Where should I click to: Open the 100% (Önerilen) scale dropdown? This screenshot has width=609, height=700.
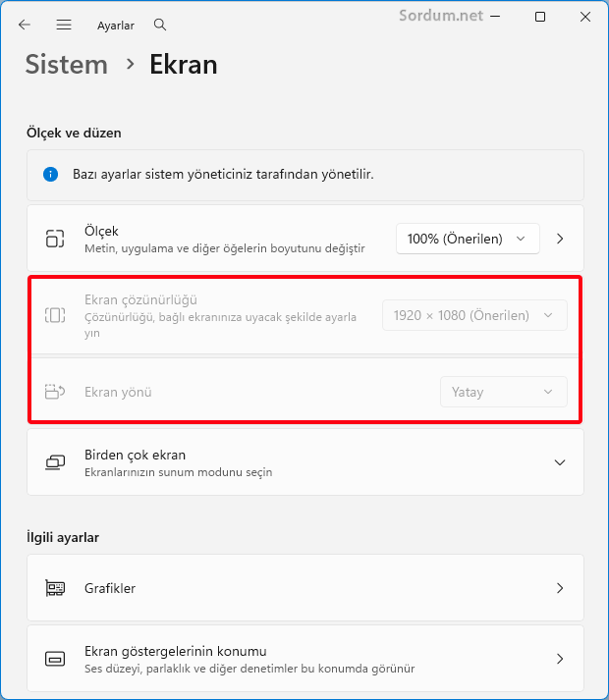(468, 239)
